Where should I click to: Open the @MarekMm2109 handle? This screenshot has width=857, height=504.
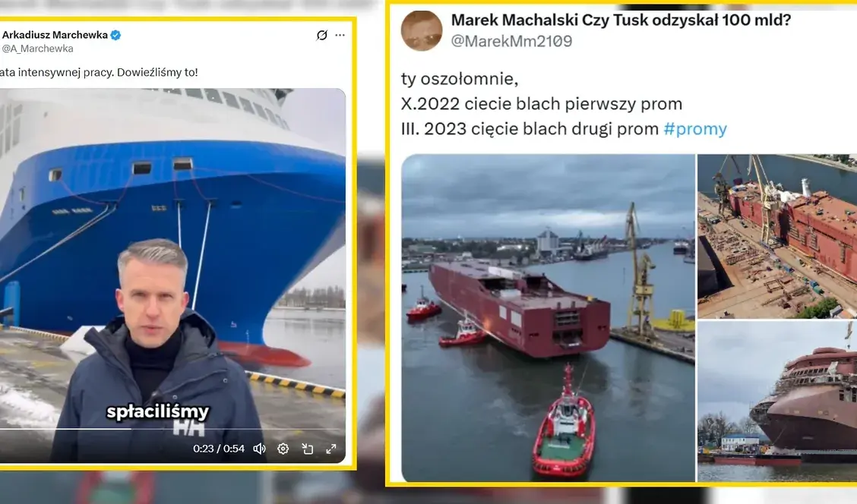coord(511,41)
